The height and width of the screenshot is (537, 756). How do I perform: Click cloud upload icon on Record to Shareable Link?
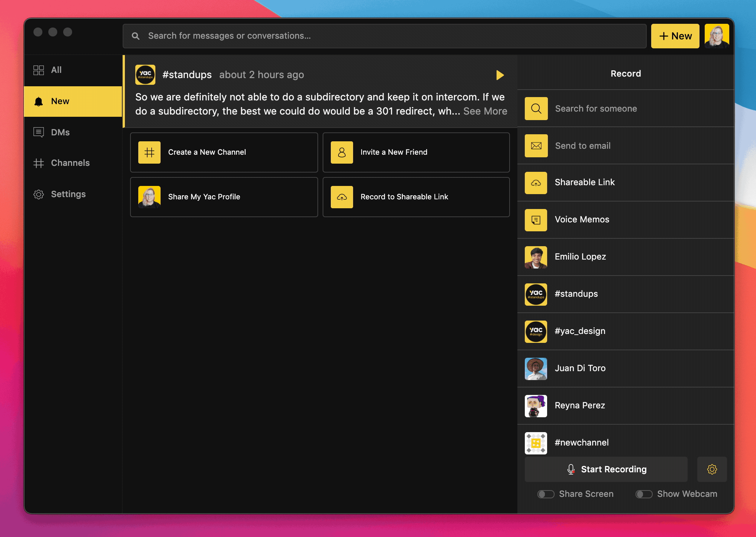[x=342, y=197]
